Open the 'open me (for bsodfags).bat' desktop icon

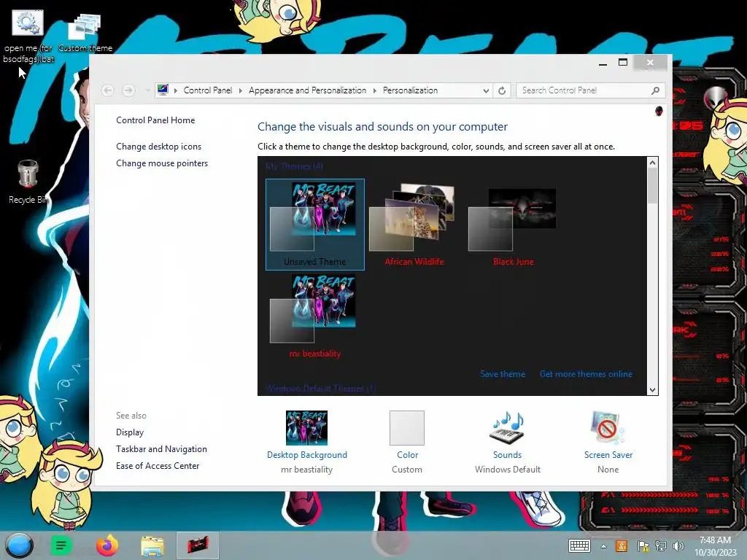(28, 37)
